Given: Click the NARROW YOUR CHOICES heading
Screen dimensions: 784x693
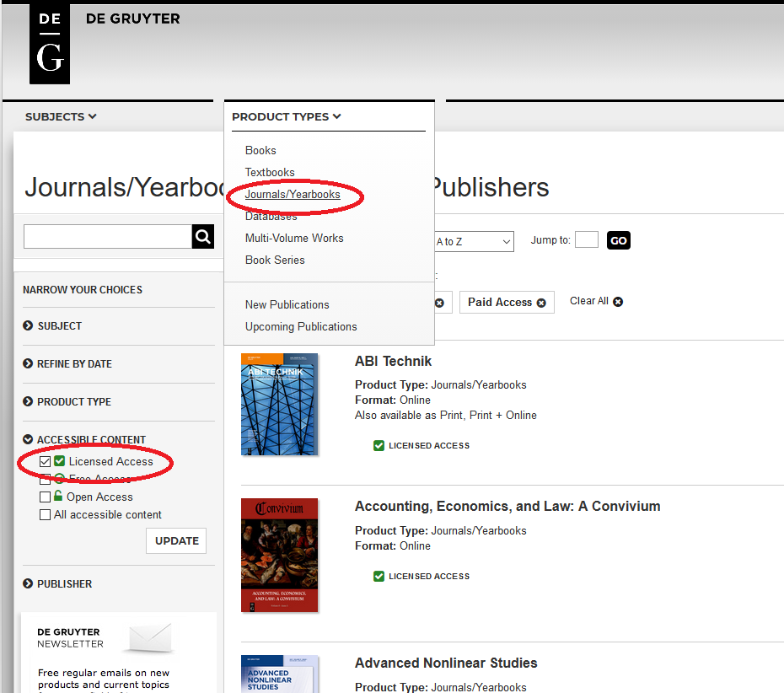Looking at the screenshot, I should (83, 289).
